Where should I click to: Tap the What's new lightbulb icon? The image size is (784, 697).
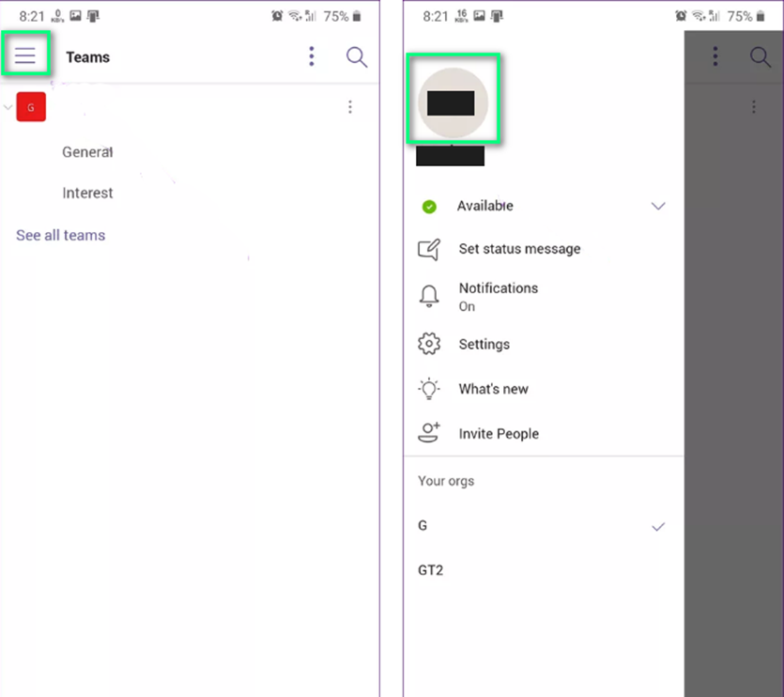coord(429,389)
